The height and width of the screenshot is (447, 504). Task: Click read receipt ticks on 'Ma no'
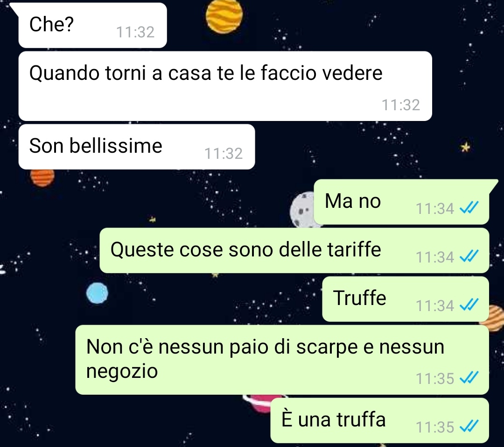click(469, 208)
